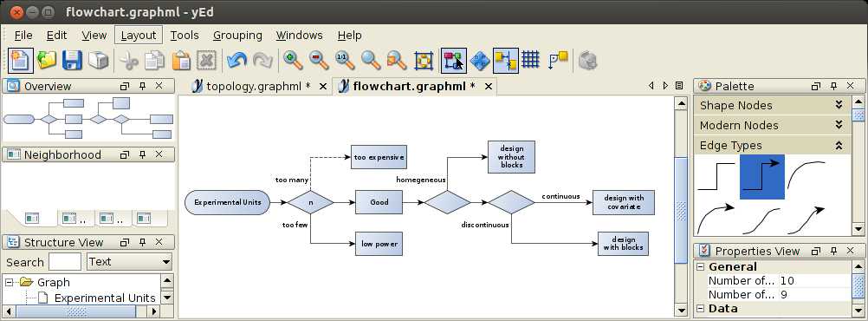Toggle the Grid display button

tap(530, 59)
